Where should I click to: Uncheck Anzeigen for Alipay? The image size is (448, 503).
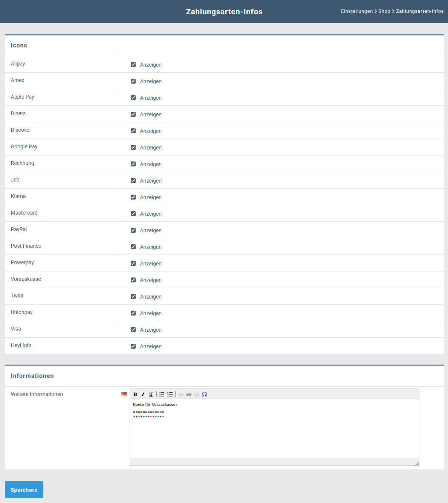(x=133, y=65)
